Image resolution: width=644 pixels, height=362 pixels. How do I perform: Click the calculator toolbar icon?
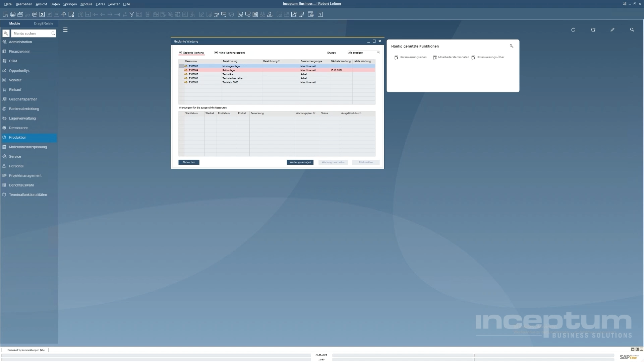255,14
